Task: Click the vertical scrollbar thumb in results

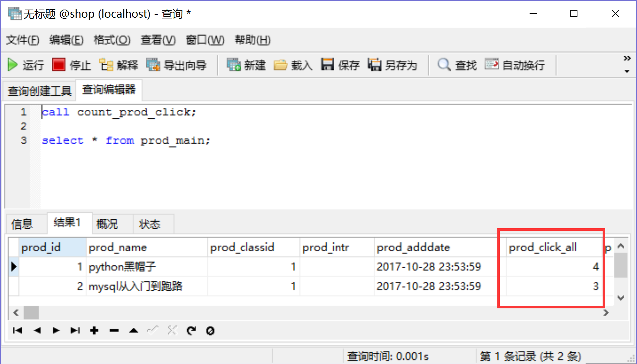Action: pos(621,265)
